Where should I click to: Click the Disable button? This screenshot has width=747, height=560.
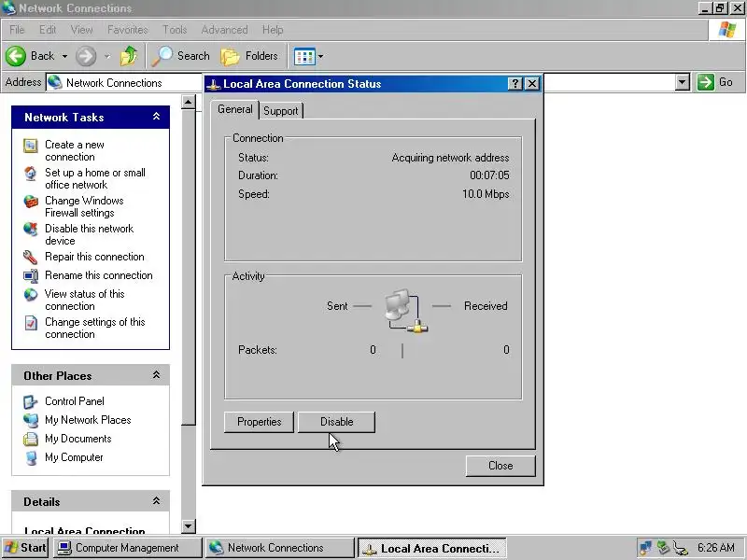[x=337, y=422]
